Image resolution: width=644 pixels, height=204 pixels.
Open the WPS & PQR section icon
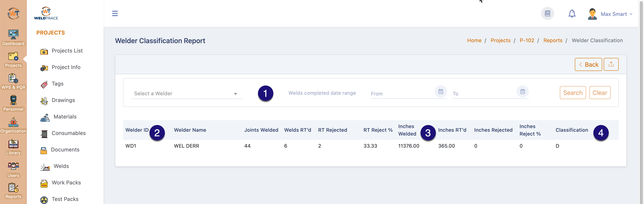13,78
